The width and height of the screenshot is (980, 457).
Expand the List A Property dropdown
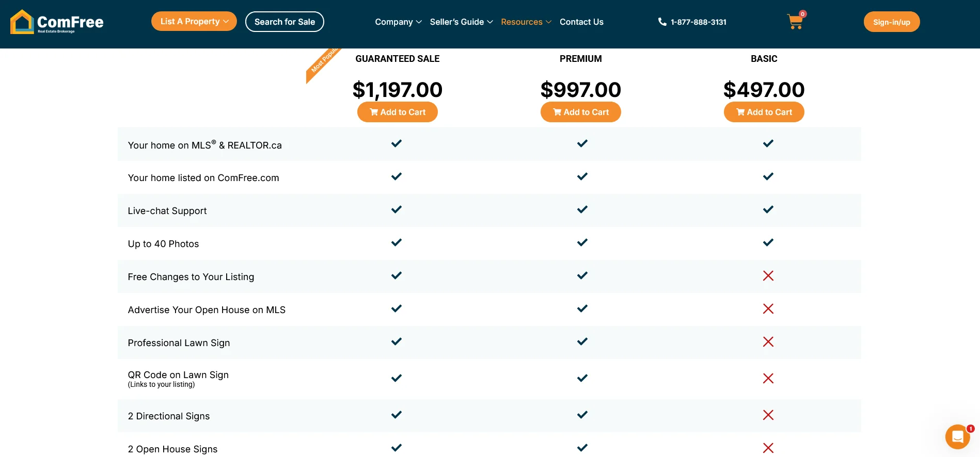point(194,22)
